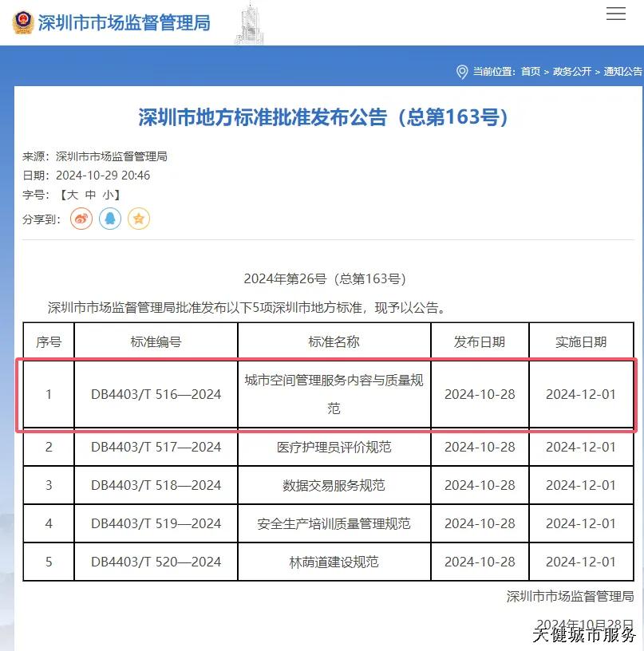Click the 数据交易服务规范 table entry

(334, 486)
